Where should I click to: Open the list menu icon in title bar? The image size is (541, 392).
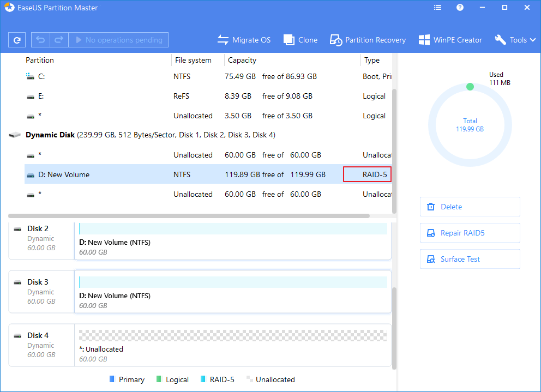click(437, 7)
